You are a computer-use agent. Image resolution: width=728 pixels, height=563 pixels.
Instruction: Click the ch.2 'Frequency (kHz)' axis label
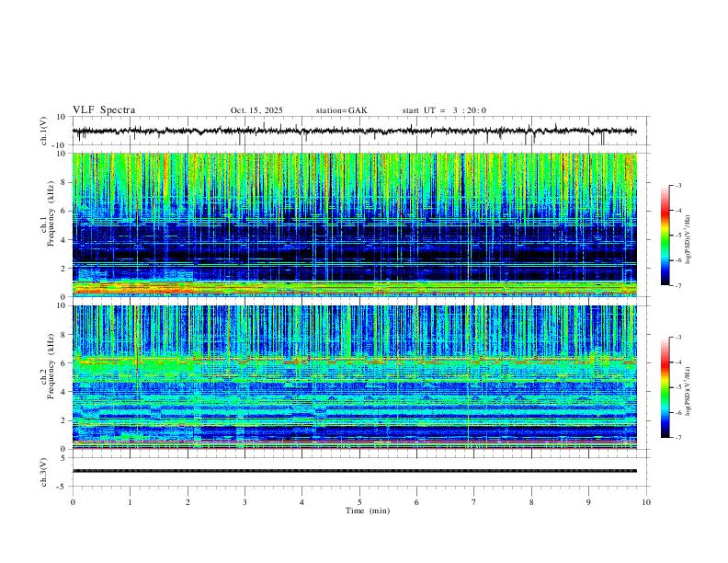coord(51,365)
